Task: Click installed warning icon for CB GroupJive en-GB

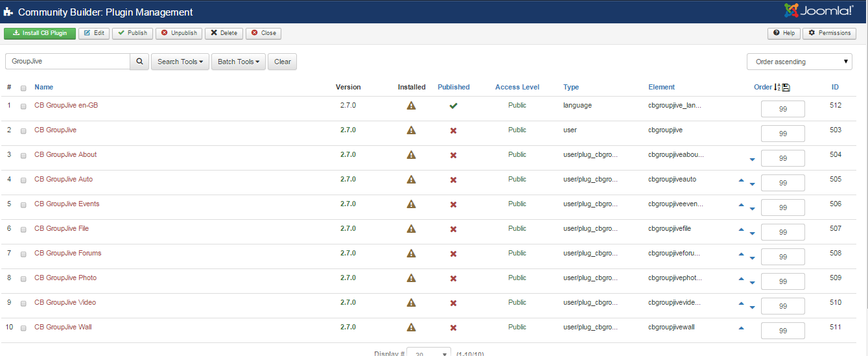Action: coord(411,106)
